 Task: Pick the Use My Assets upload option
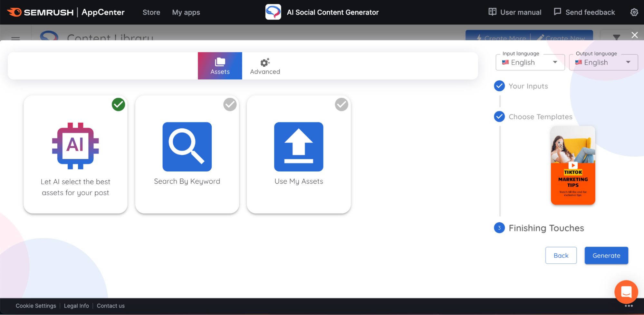click(298, 155)
